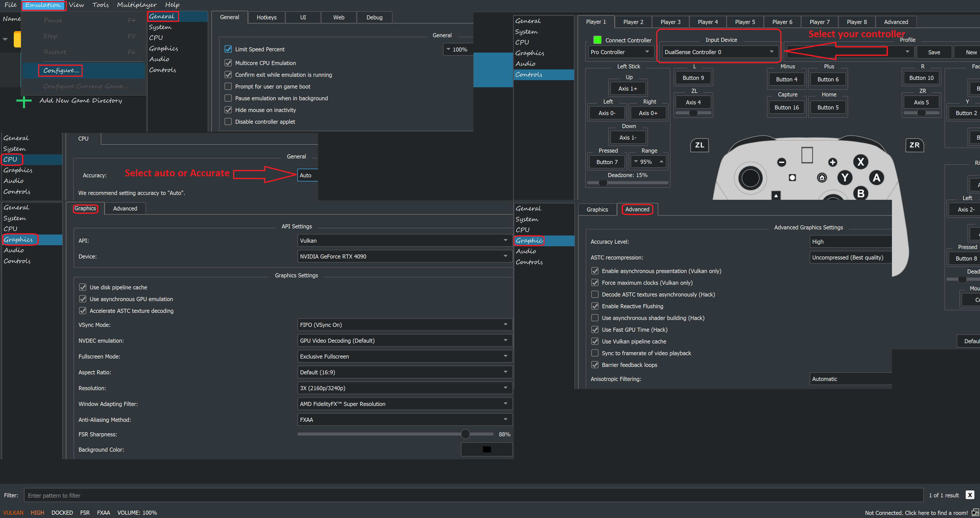Open the API dropdown showing Vulkan
The image size is (980, 518).
coord(405,240)
